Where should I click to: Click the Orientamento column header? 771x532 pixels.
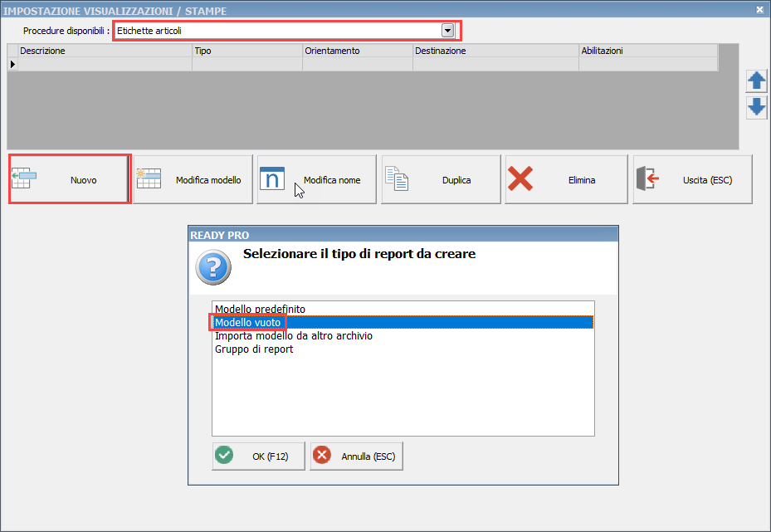[x=358, y=51]
